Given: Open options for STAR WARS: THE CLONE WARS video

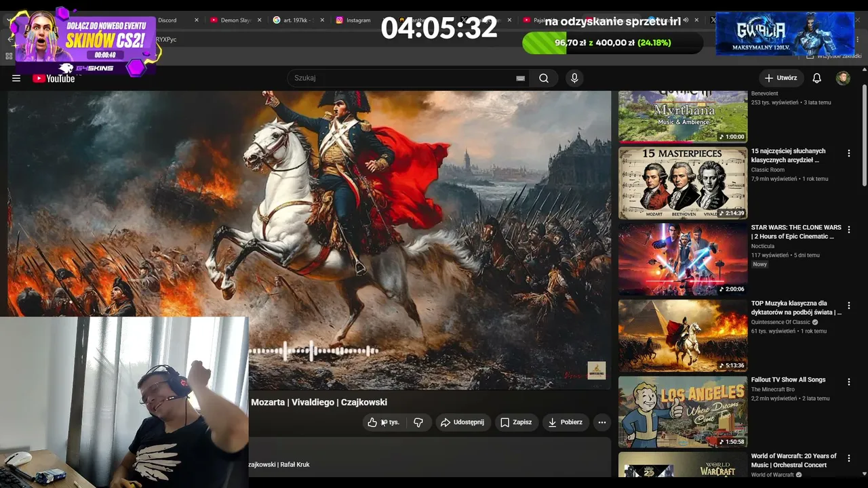Looking at the screenshot, I should pyautogui.click(x=848, y=230).
